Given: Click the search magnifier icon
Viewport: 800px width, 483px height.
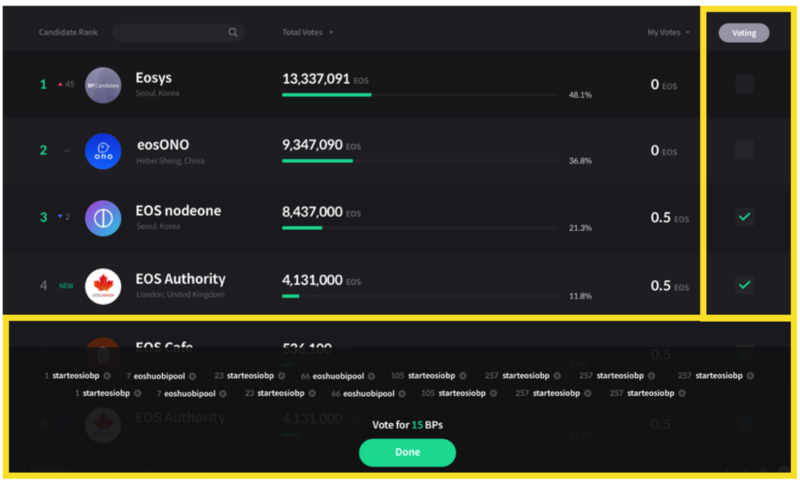Looking at the screenshot, I should tap(233, 33).
